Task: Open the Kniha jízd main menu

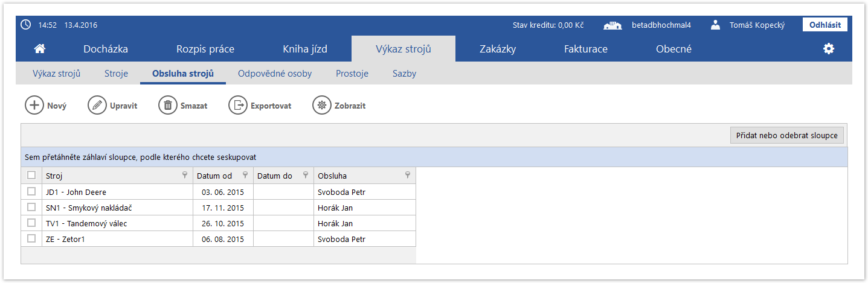Action: point(305,49)
